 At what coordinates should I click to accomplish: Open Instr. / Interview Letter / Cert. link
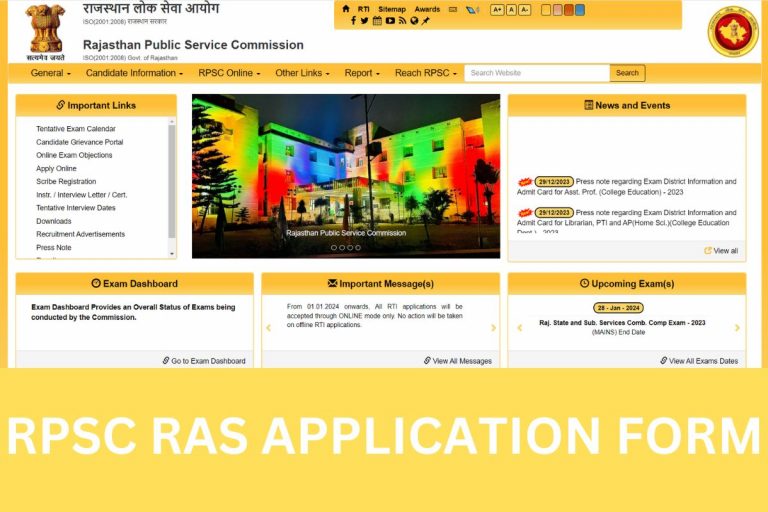tap(81, 195)
